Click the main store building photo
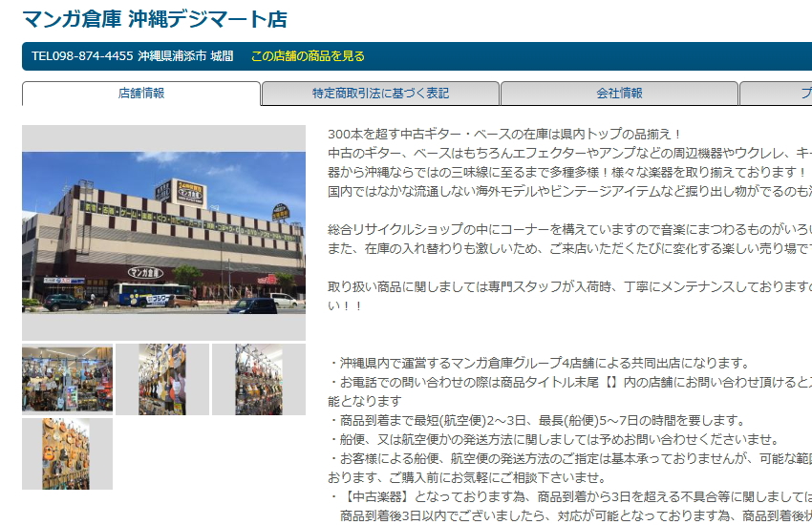The image size is (812, 525). [x=163, y=233]
